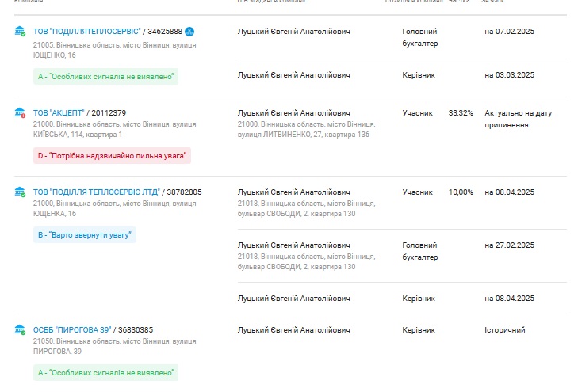Open the ТОВ "АКЦЕПТ" company link
Image resolution: width=578 pixels, height=392 pixels.
pyautogui.click(x=58, y=113)
